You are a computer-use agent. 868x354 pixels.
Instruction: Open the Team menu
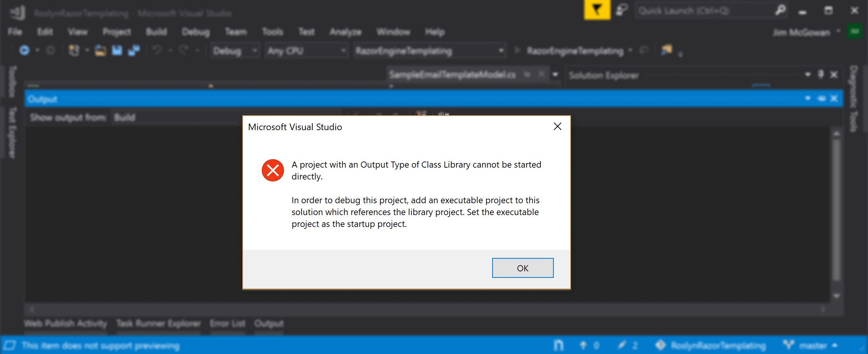click(x=236, y=32)
